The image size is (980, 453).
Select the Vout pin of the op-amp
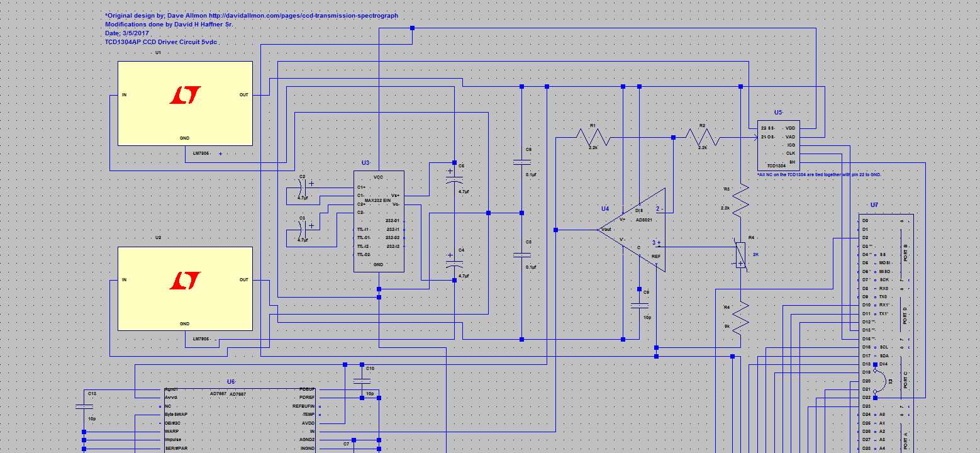coord(606,230)
